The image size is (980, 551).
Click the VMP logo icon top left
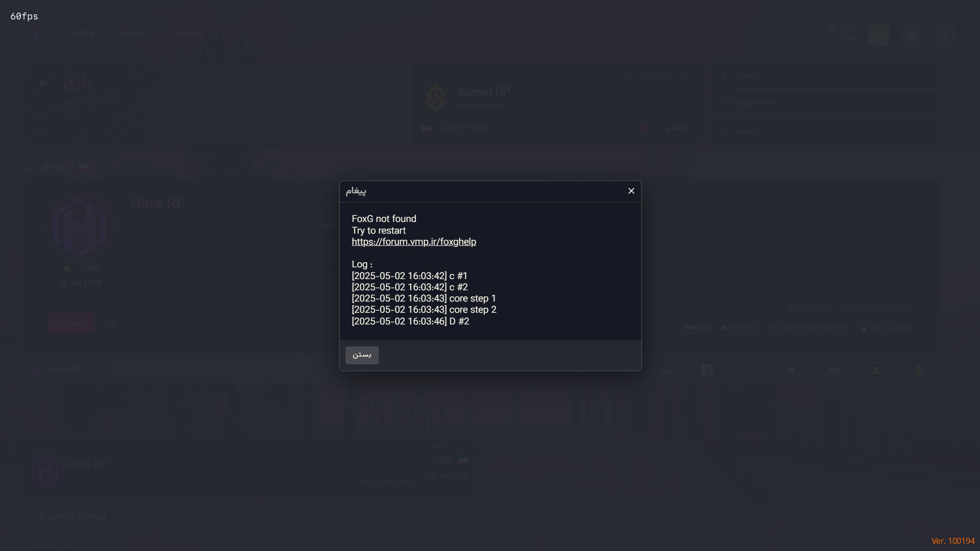coord(35,34)
